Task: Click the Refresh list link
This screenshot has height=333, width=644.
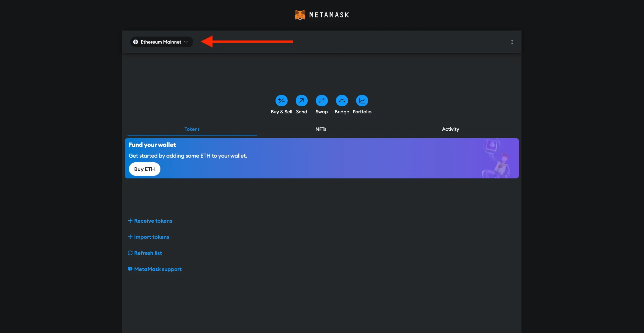Action: [x=145, y=253]
